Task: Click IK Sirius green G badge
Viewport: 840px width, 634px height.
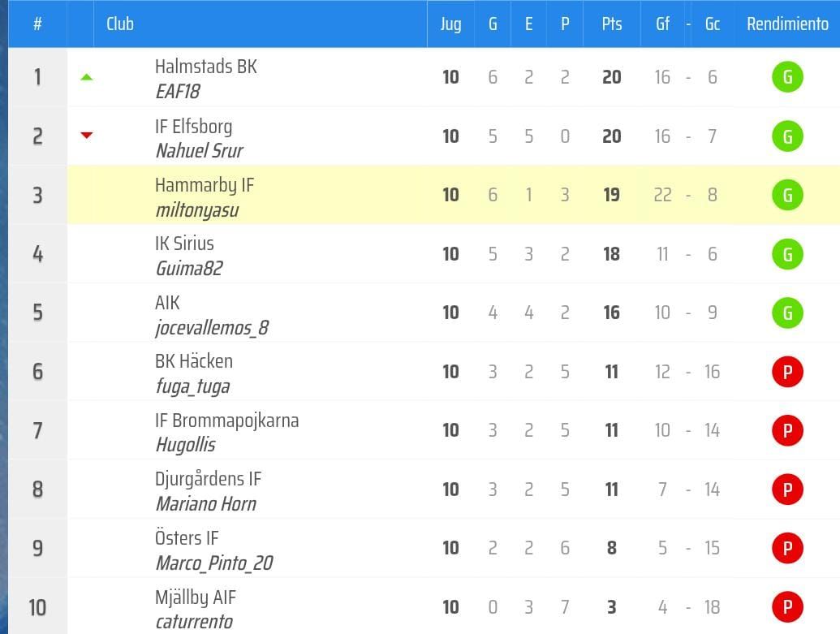Action: [786, 254]
